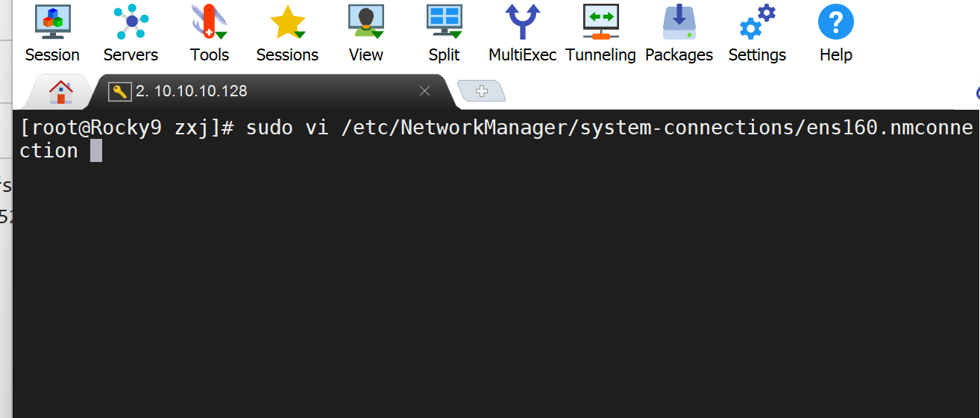Close the 10.10.10.128 tab
The width and height of the screenshot is (980, 418).
pos(424,91)
